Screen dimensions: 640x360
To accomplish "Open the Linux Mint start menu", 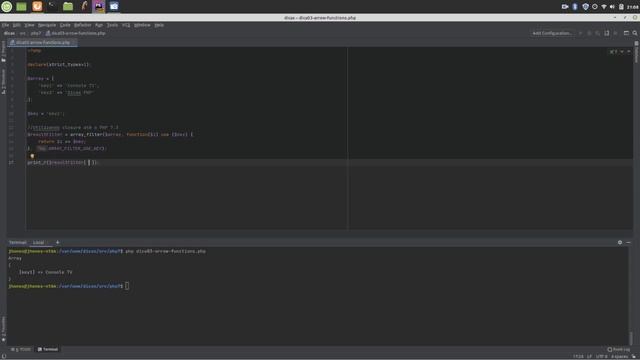I will [x=7, y=6].
